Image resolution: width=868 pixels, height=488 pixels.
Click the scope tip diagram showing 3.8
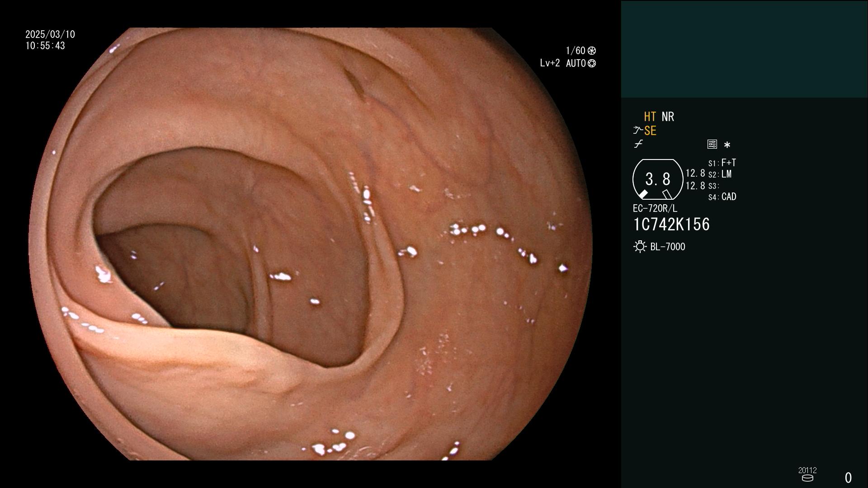coord(658,179)
